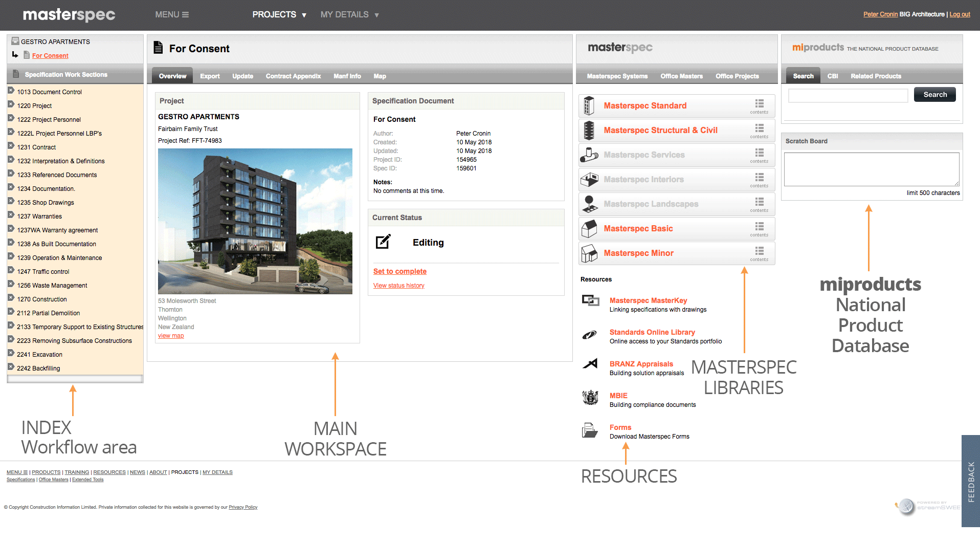This screenshot has width=980, height=542.
Task: Switch to the Contract Appendix tab
Action: pos(293,76)
